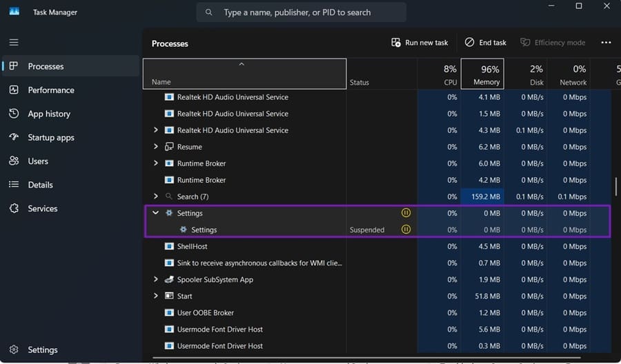
Task: Open the hamburger navigation menu
Action: click(14, 42)
